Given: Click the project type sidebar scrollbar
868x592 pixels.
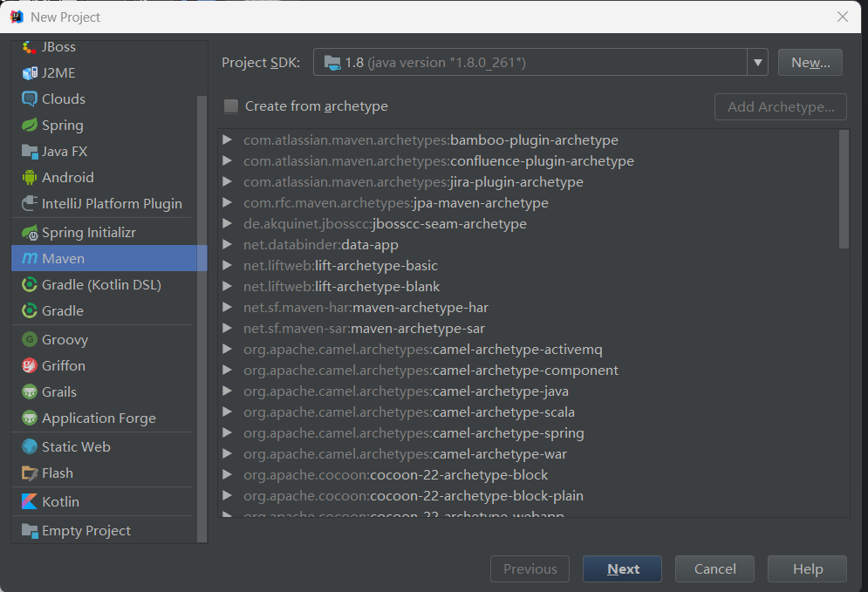Looking at the screenshot, I should tap(202, 319).
